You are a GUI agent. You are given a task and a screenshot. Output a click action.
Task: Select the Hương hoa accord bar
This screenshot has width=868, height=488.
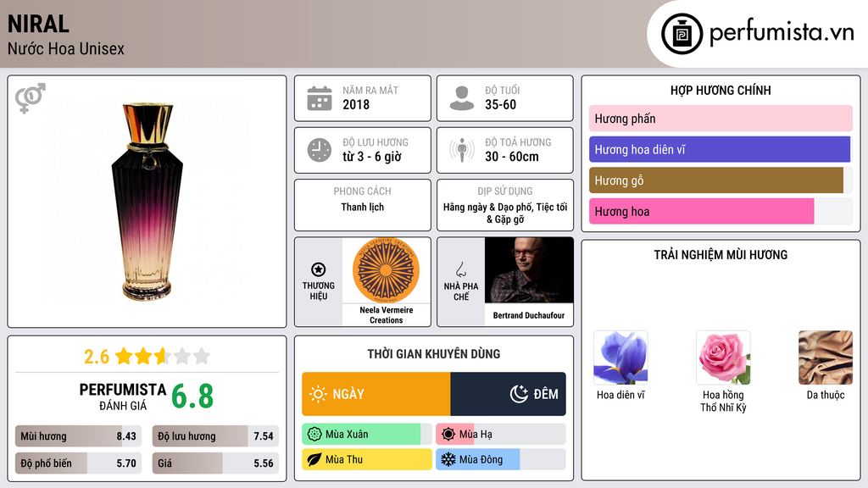point(721,211)
